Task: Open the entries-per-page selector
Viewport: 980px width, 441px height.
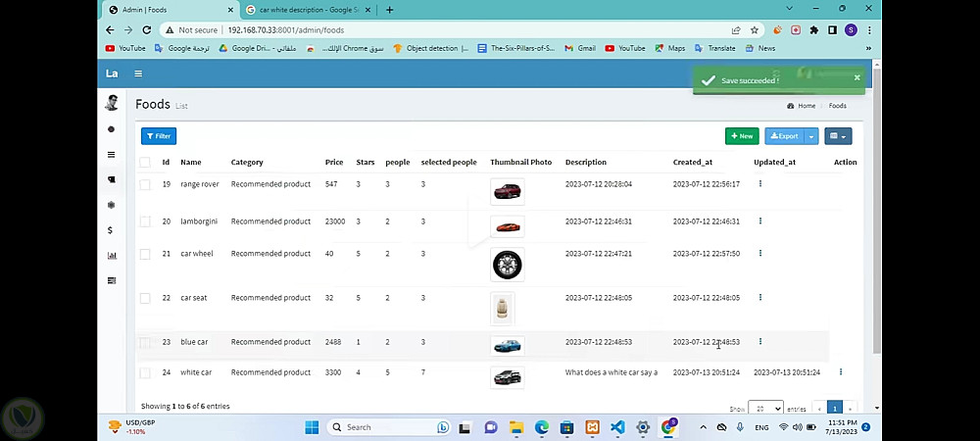Action: coord(765,409)
